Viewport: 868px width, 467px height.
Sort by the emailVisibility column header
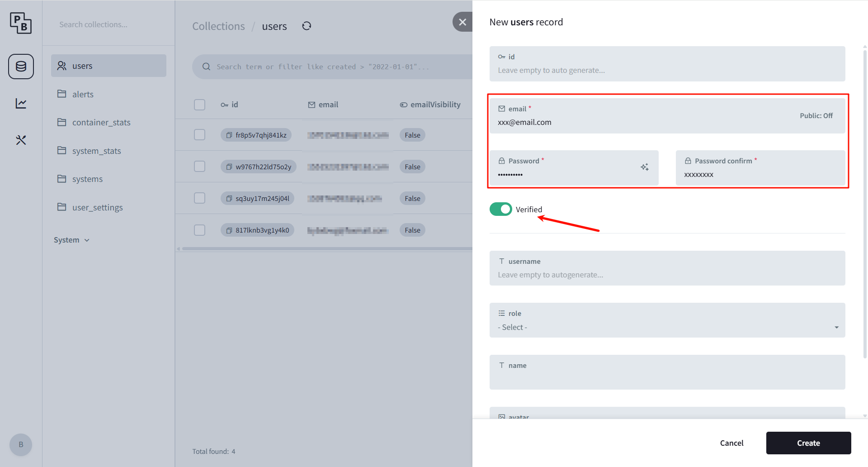[430, 105]
